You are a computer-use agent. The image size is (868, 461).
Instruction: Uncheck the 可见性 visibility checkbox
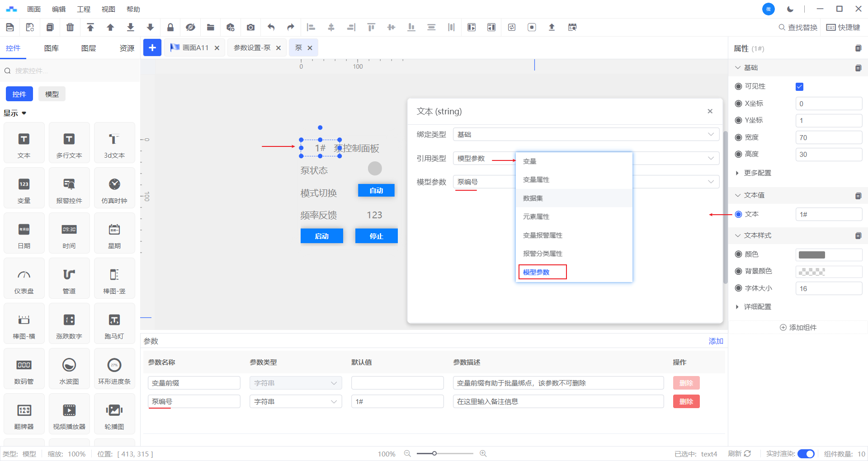[799, 87]
